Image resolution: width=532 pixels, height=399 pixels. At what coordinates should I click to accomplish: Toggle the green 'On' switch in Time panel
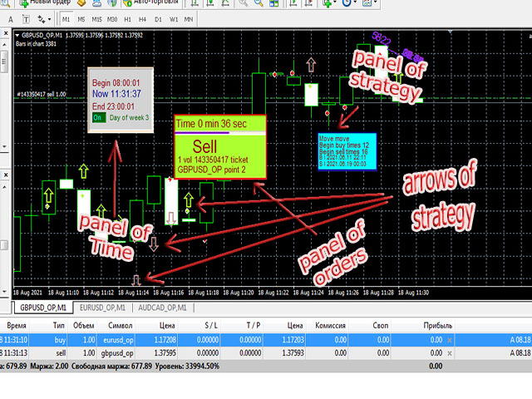tap(97, 118)
